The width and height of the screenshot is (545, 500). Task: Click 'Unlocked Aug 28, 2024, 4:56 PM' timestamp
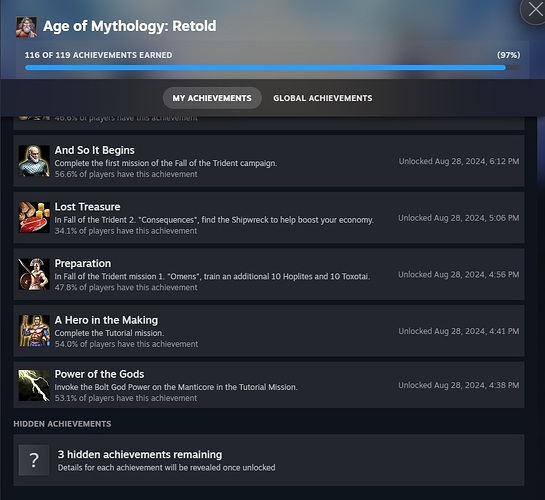pyautogui.click(x=459, y=274)
